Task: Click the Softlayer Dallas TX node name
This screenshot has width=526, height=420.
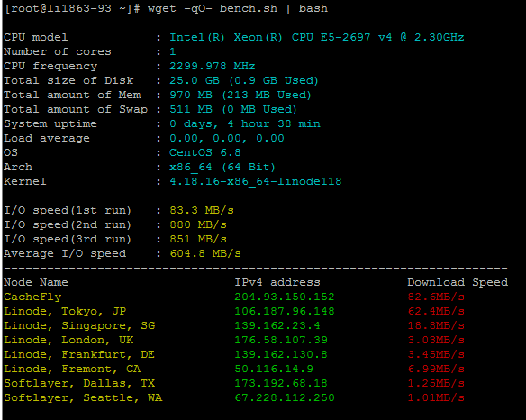Action: [x=79, y=383]
